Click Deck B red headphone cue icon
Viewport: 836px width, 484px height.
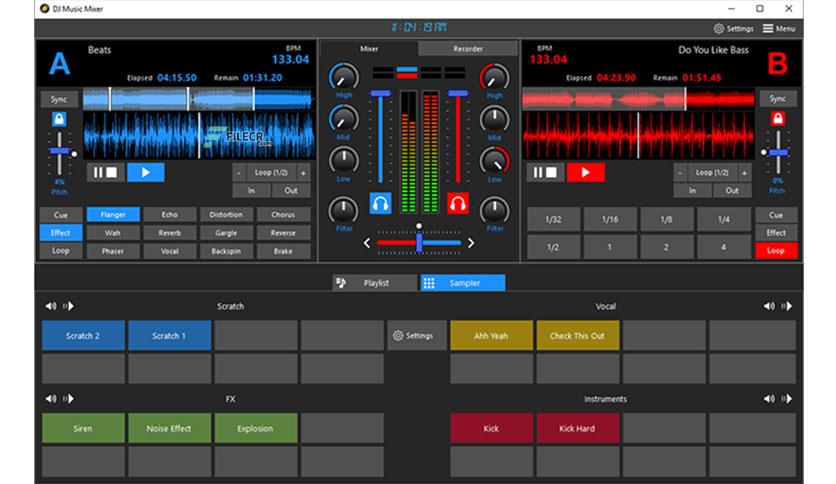pyautogui.click(x=457, y=203)
